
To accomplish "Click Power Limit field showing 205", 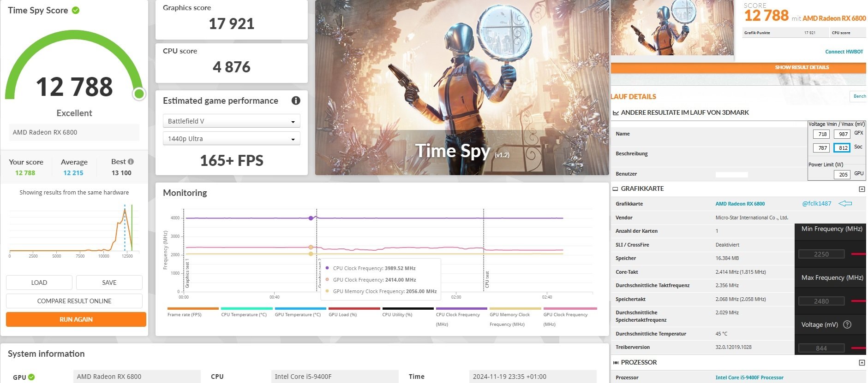I will 842,175.
